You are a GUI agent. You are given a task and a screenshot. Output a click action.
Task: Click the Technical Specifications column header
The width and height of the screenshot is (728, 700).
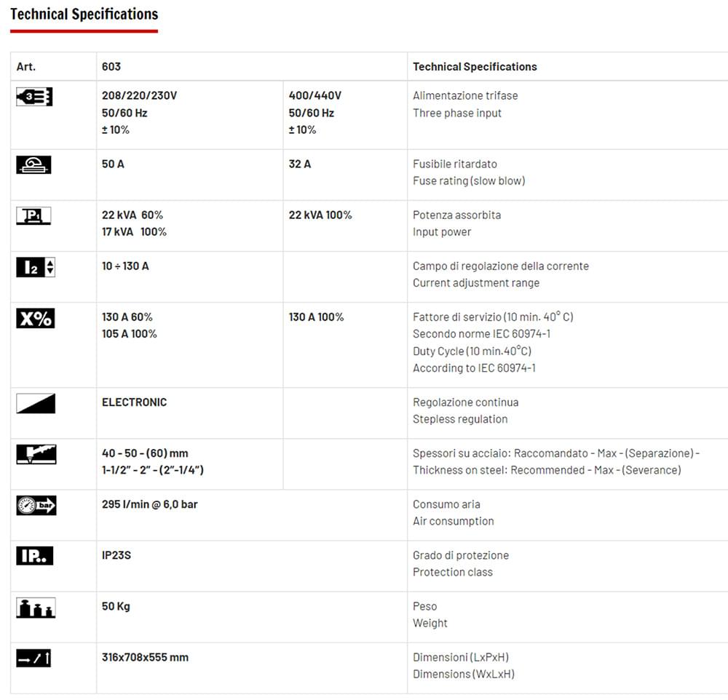tap(475, 67)
